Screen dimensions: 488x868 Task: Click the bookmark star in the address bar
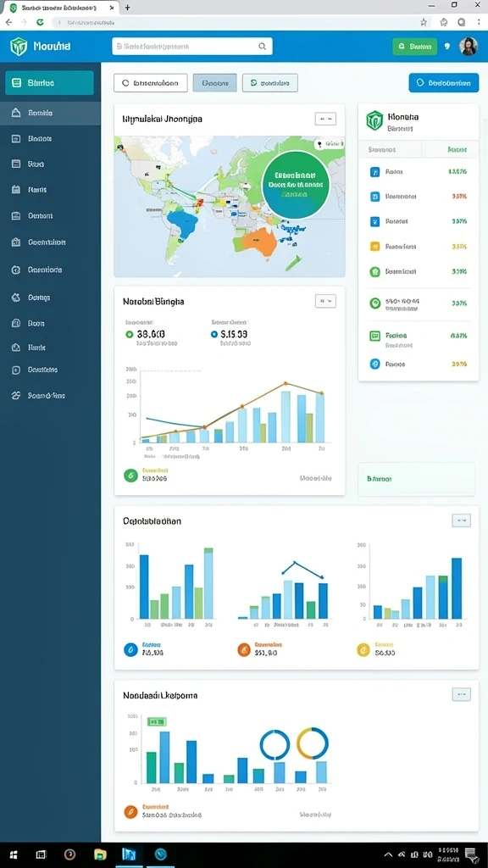[424, 22]
